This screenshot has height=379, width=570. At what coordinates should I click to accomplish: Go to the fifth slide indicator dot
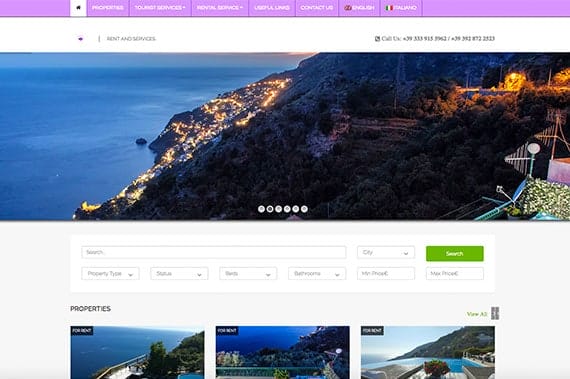point(296,209)
